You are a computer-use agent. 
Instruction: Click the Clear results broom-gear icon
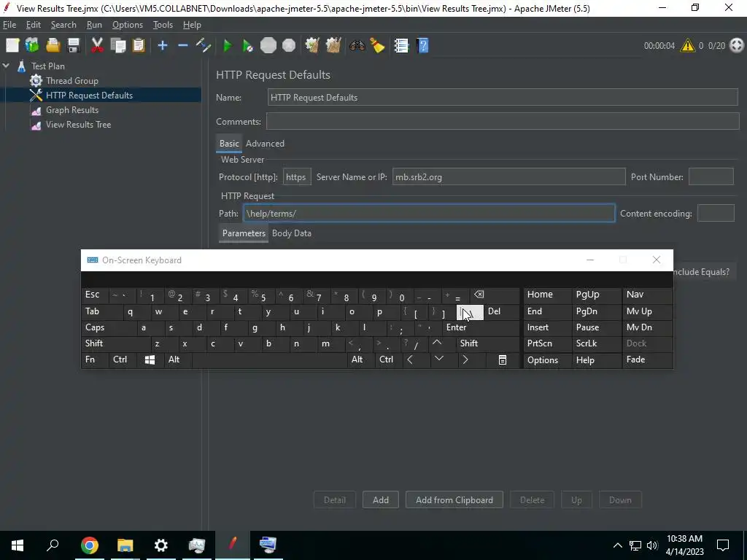pyautogui.click(x=312, y=46)
